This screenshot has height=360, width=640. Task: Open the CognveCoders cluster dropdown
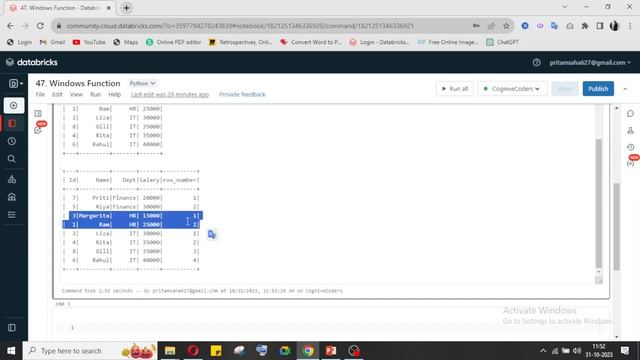click(x=512, y=89)
